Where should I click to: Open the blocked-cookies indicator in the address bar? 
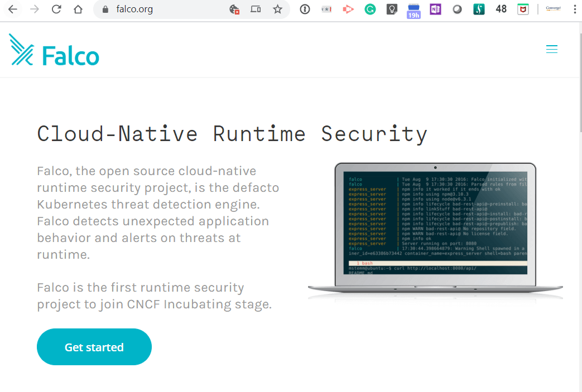click(234, 9)
